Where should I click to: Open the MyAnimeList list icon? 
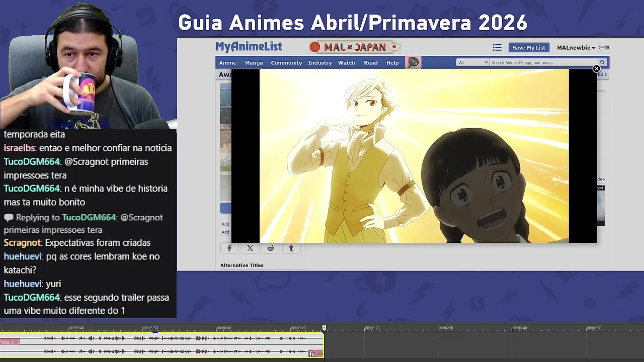coord(497,47)
